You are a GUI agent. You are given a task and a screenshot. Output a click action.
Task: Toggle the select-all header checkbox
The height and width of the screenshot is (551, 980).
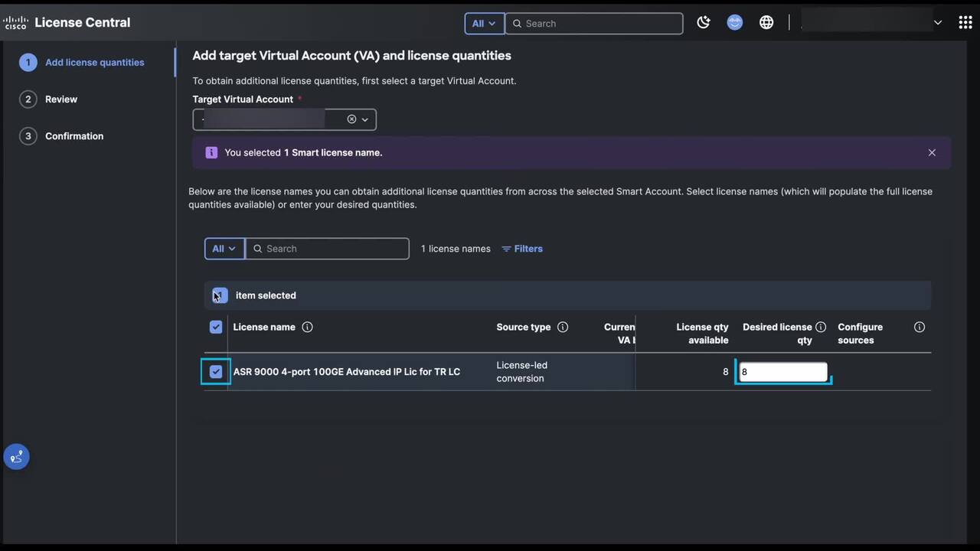pos(216,327)
